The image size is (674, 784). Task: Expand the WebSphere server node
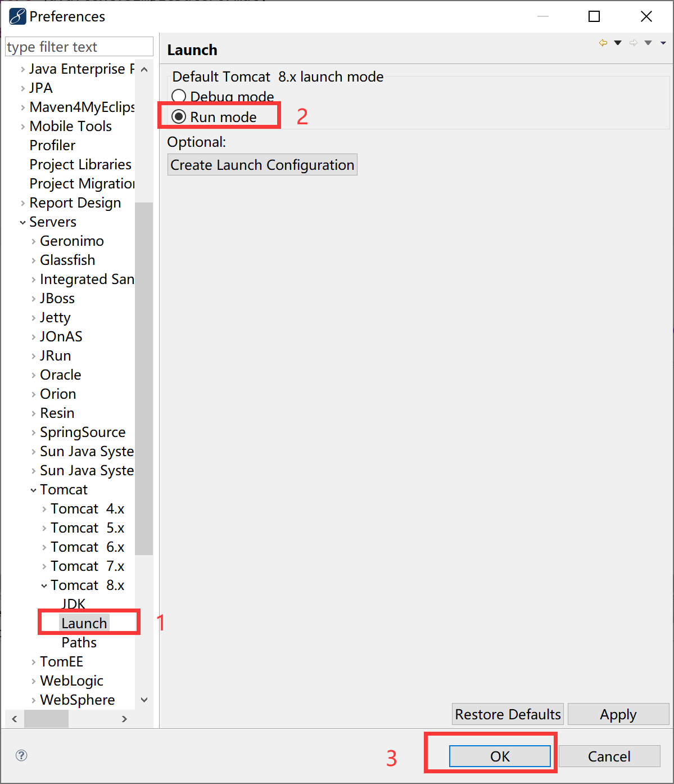point(33,700)
